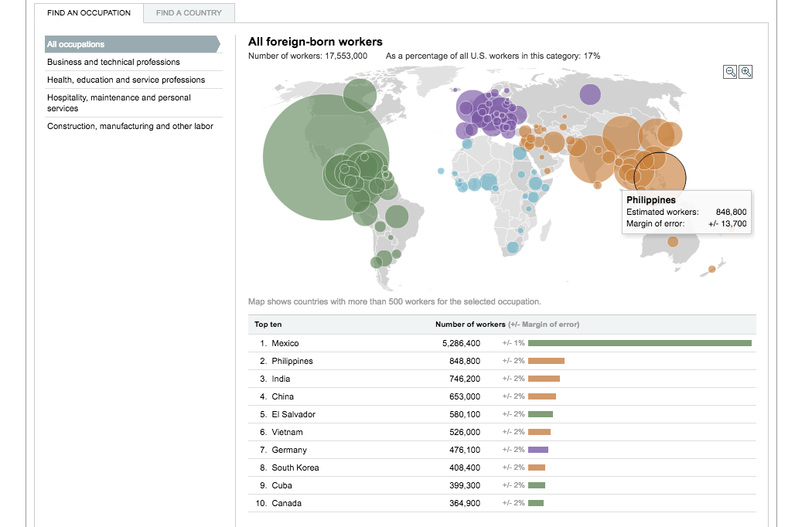
Task: Click the zoom out magnifier icon
Action: (730, 72)
